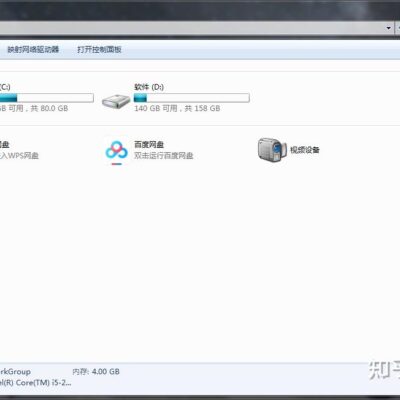Select the 视频设备 label

[305, 150]
